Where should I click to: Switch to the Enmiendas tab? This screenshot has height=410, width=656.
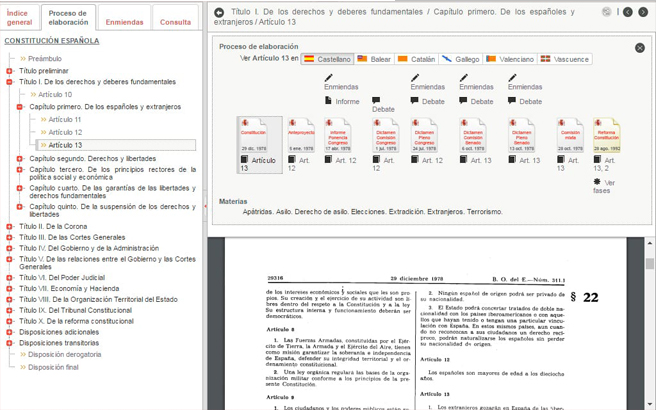[x=124, y=21]
